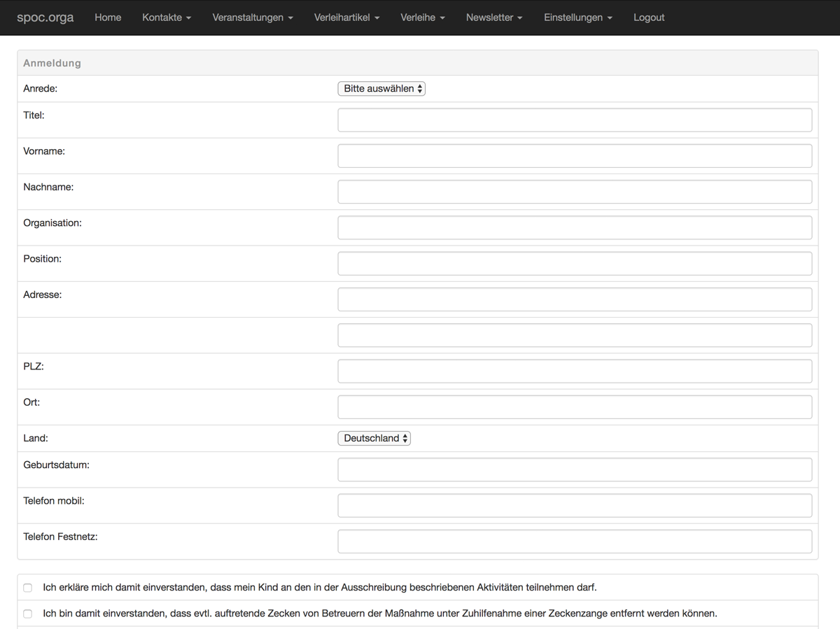Expand the Verleihe dropdown
The width and height of the screenshot is (840, 629).
pyautogui.click(x=423, y=17)
